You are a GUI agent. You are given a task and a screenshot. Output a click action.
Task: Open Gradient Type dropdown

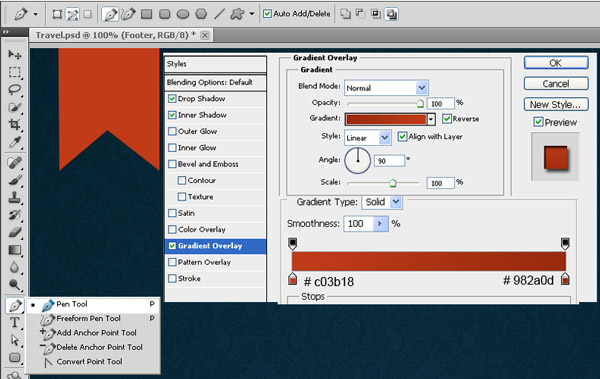click(x=396, y=202)
